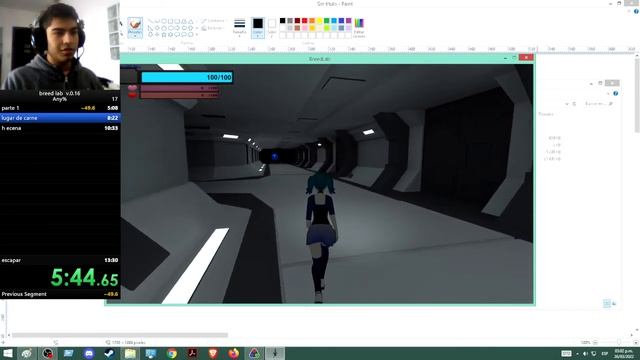This screenshot has height=360, width=640.
Task: Open Brave browser from taskbar
Action: tap(213, 353)
